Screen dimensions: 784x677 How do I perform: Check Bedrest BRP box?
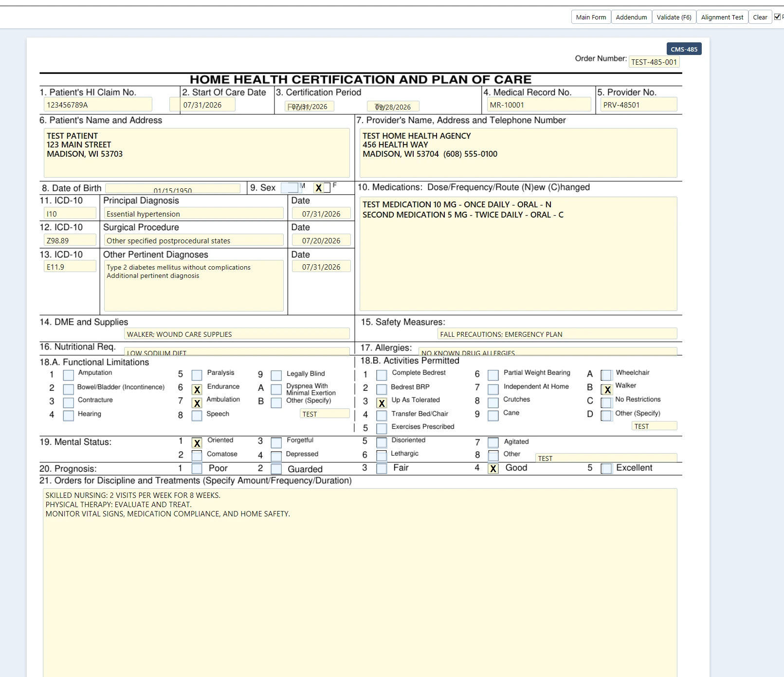[x=382, y=389]
